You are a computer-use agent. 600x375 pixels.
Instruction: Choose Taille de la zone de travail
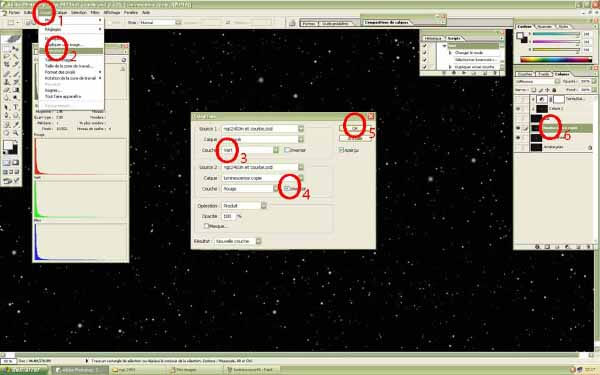click(x=69, y=66)
